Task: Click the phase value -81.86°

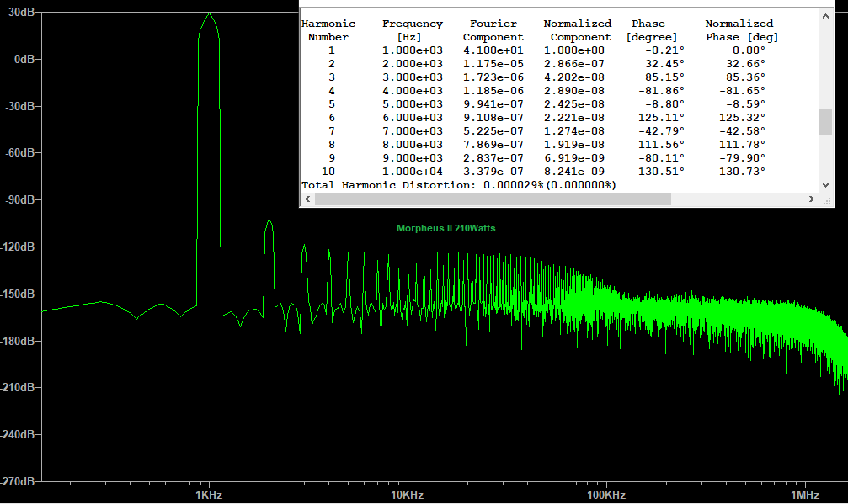Action: pyautogui.click(x=661, y=91)
